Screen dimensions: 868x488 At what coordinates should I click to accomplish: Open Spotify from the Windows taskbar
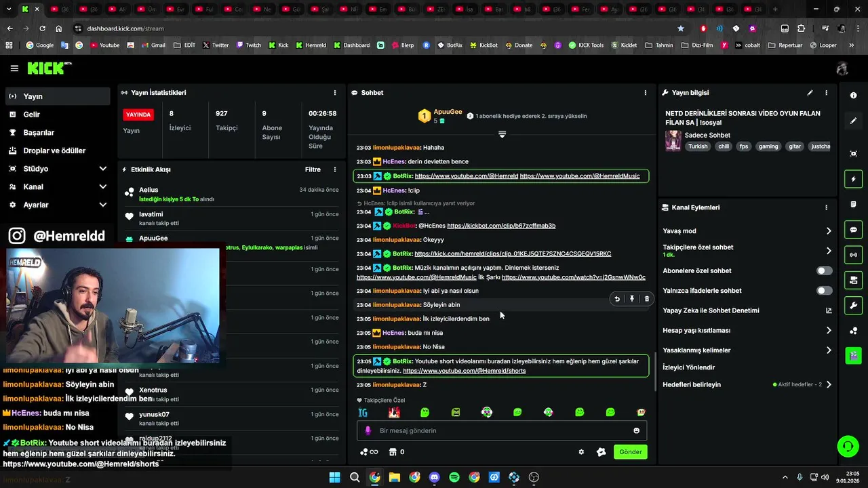pyautogui.click(x=454, y=477)
